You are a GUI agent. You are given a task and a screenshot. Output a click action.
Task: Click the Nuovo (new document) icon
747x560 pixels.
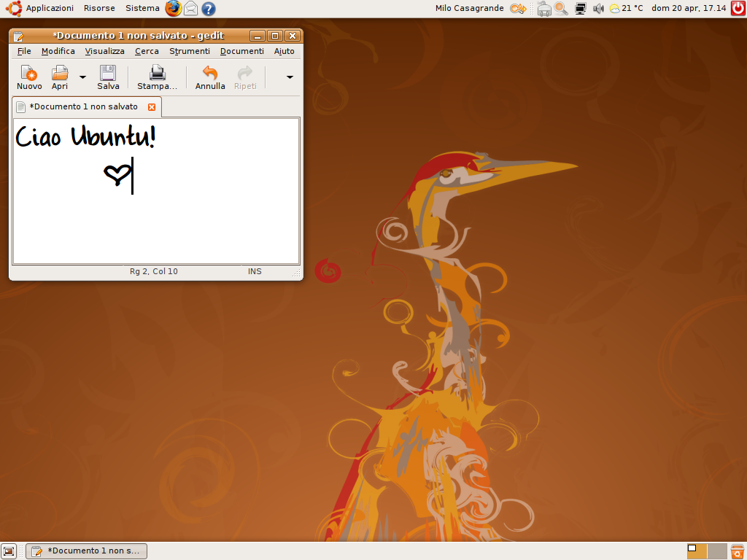coord(29,74)
